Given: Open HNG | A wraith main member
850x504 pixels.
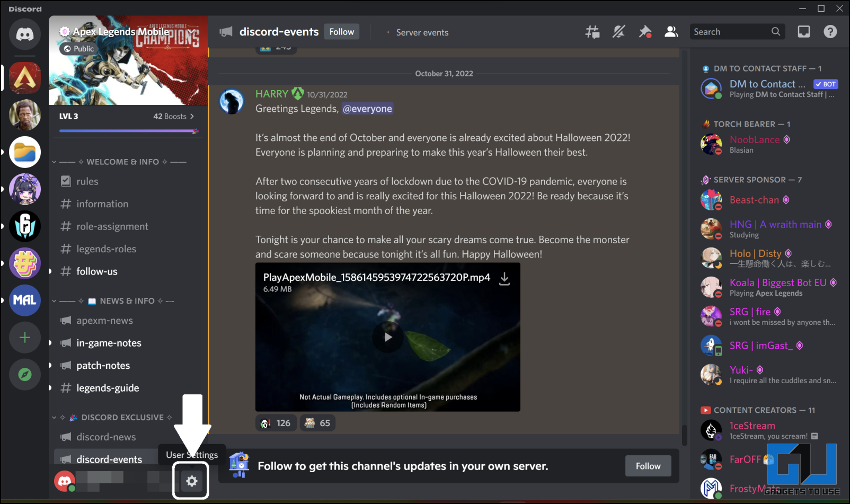Looking at the screenshot, I should tap(768, 229).
